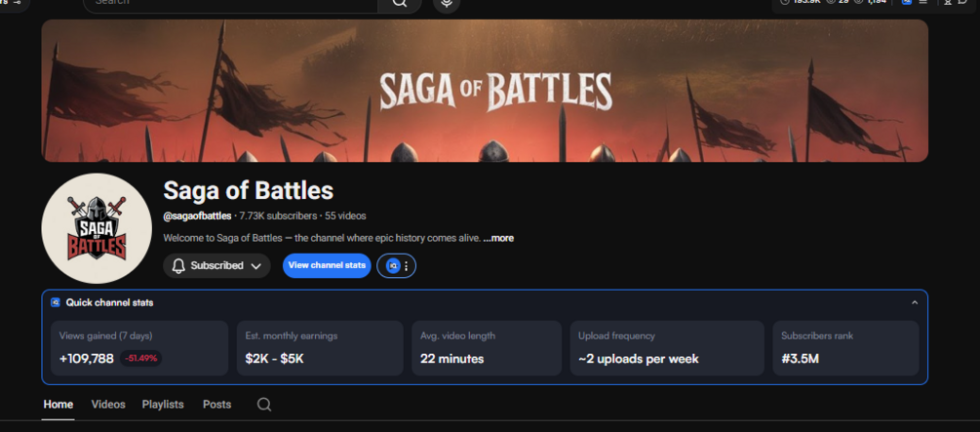Open the Subscribed notification dropdown

[216, 265]
